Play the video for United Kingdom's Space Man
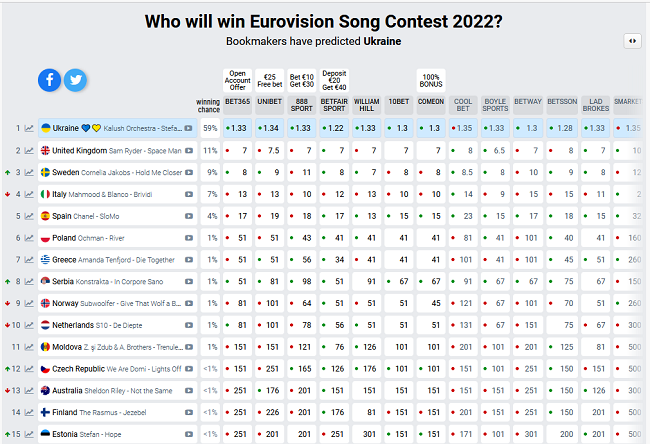Viewport: 650px width, 444px height. 189,150
